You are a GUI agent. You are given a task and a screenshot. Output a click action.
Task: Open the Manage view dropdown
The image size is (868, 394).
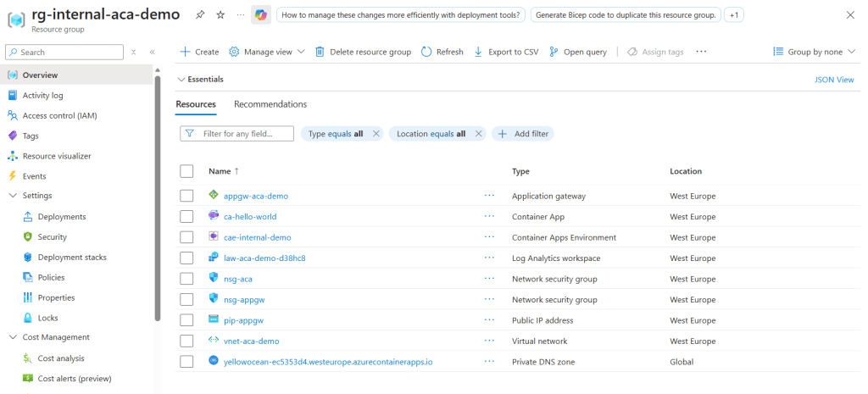coord(267,52)
